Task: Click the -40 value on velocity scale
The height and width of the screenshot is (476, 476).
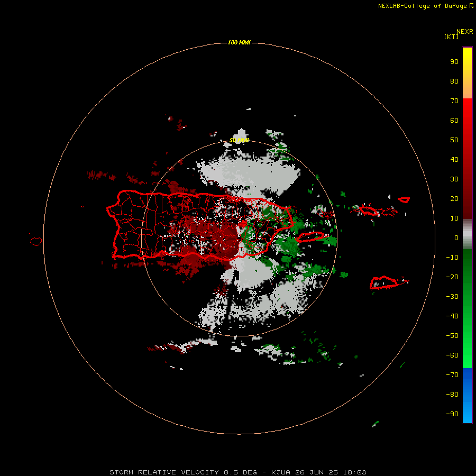Action: [452, 316]
